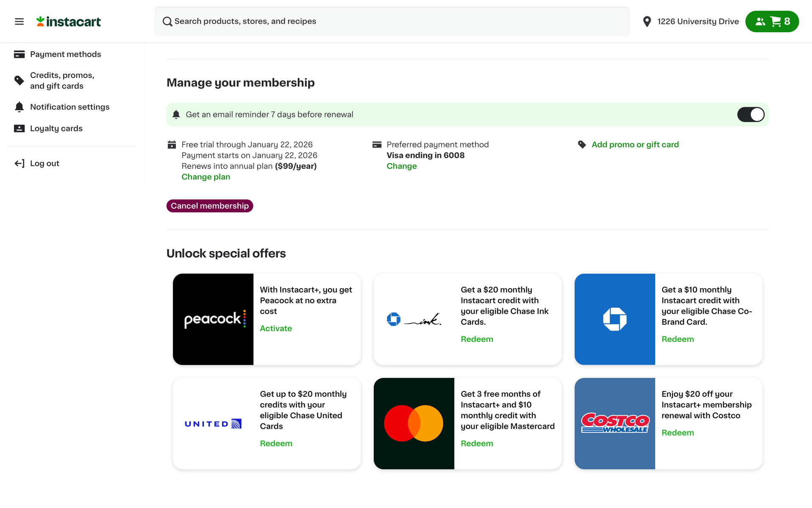Click Add promo or gift card
The image size is (812, 508).
pos(635,145)
